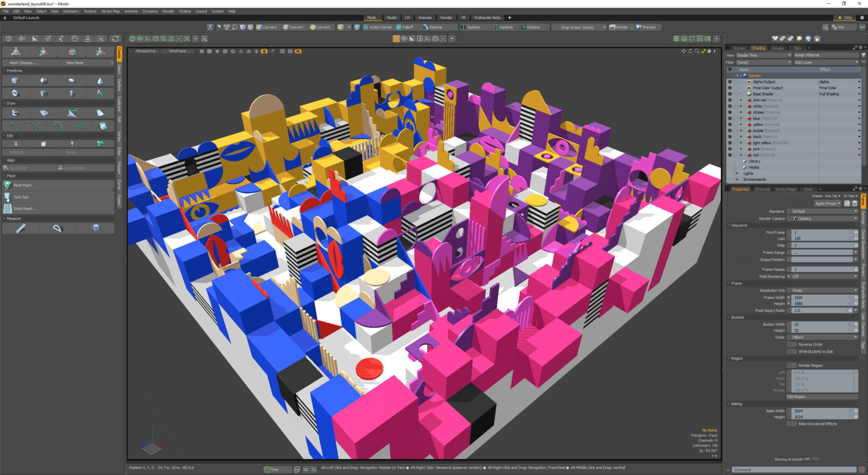Pick the Torus primitive tool
868x475 pixels.
(x=15, y=93)
